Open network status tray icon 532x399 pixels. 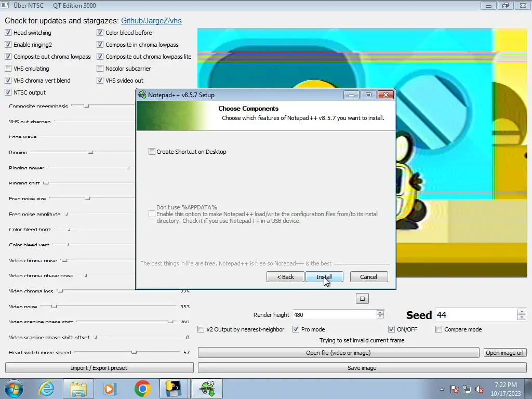click(467, 389)
